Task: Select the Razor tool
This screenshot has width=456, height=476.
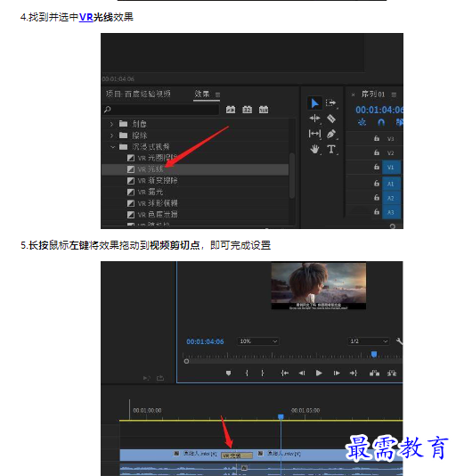Action: (331, 119)
